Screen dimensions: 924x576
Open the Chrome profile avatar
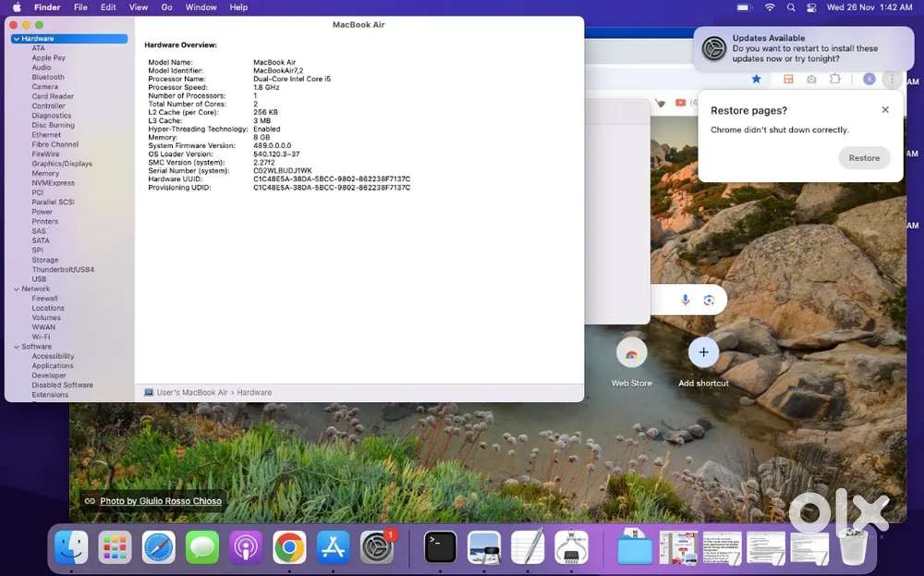coord(869,80)
